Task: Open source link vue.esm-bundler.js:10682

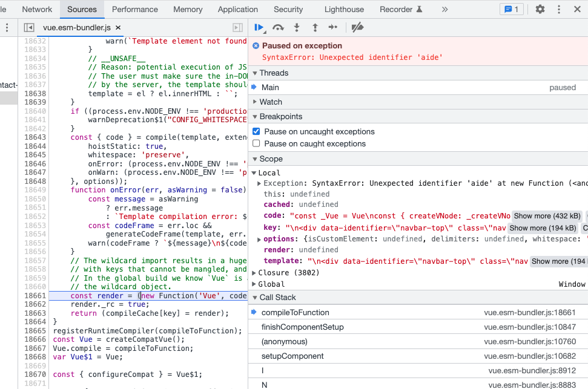Action: click(529, 356)
